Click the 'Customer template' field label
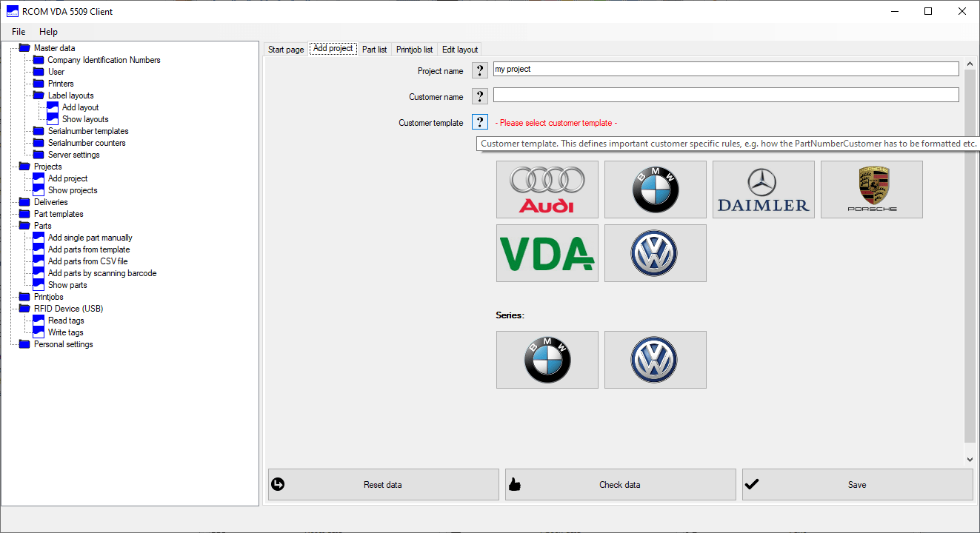980x533 pixels. pyautogui.click(x=431, y=123)
